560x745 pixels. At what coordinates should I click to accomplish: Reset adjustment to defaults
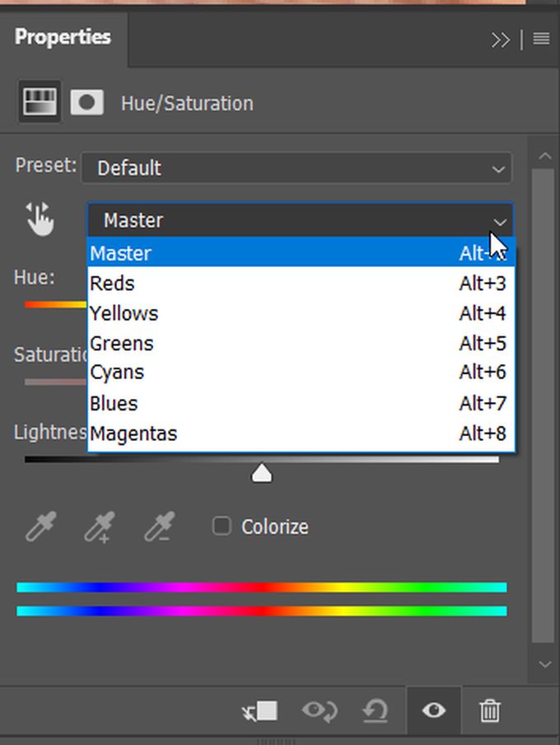point(376,710)
